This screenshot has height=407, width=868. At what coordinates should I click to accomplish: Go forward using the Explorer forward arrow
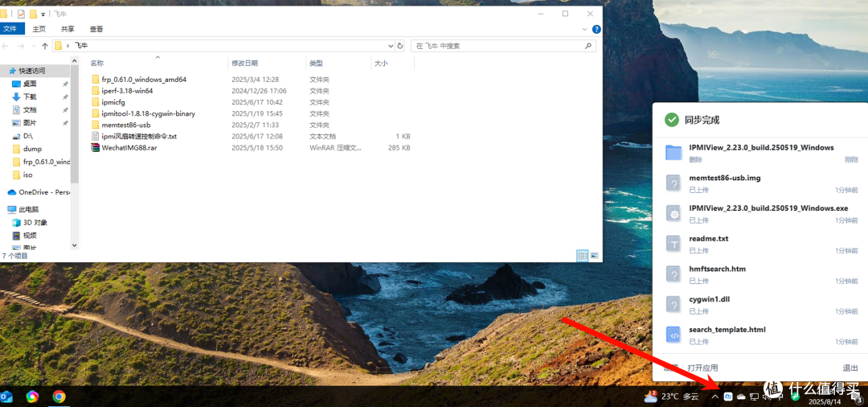[20, 46]
